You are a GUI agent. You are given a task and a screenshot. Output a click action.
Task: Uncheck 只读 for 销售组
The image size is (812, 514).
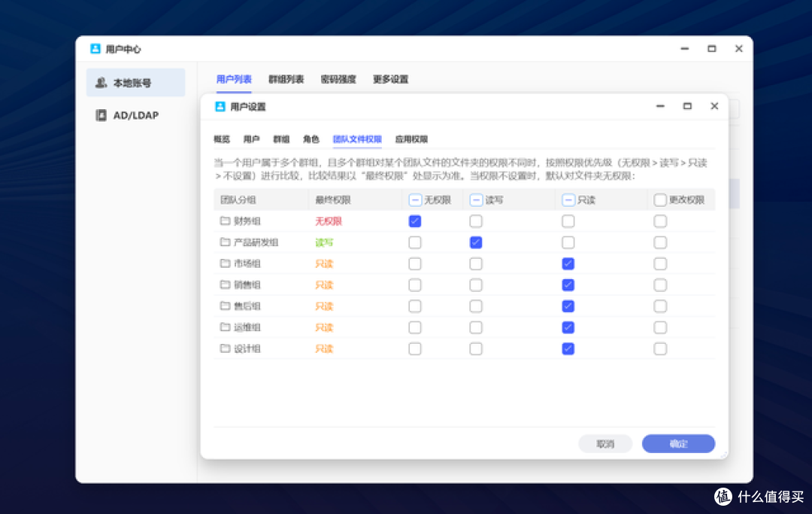point(568,285)
